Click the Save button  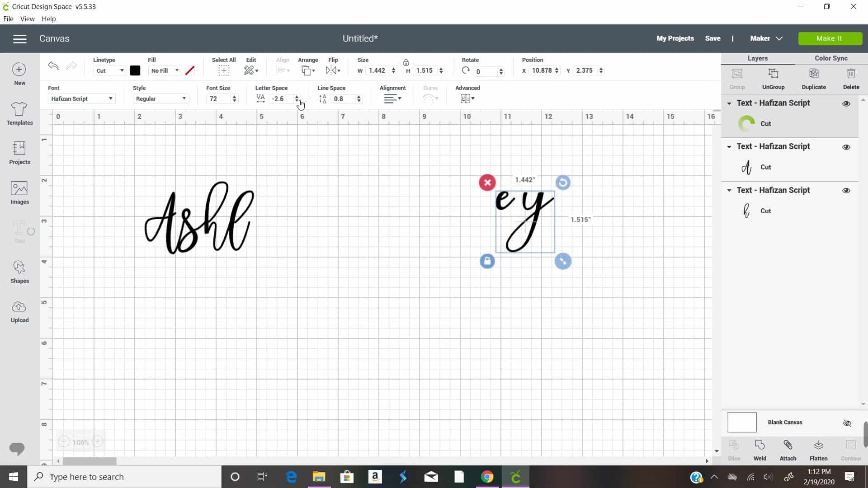[x=712, y=38]
